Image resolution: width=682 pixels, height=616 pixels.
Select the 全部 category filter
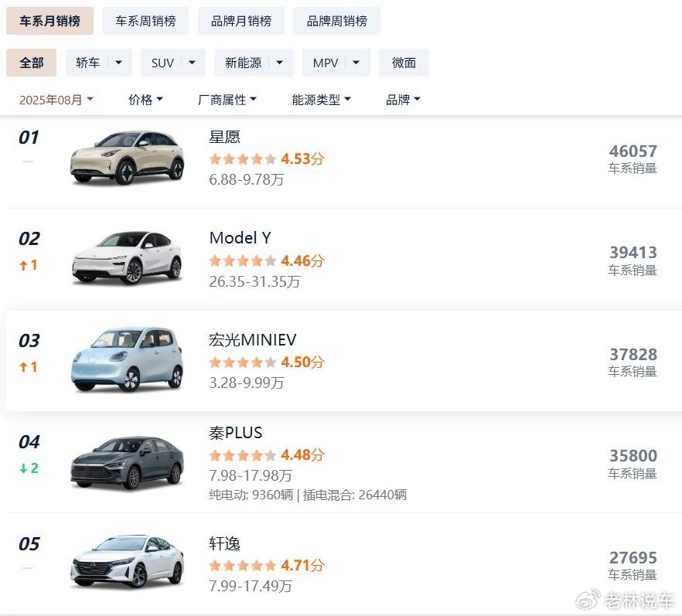pyautogui.click(x=31, y=63)
